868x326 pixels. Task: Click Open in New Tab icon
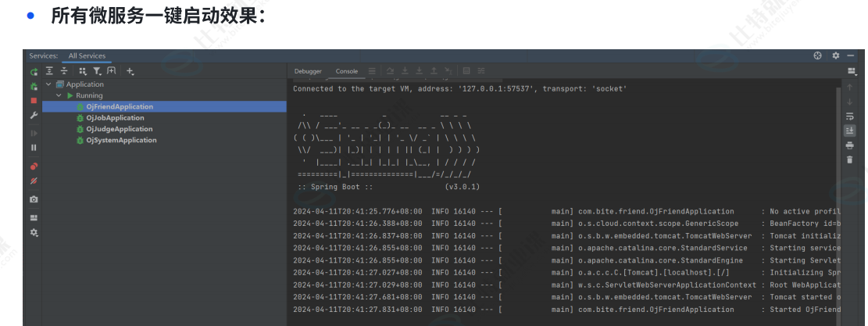pyautogui.click(x=112, y=71)
